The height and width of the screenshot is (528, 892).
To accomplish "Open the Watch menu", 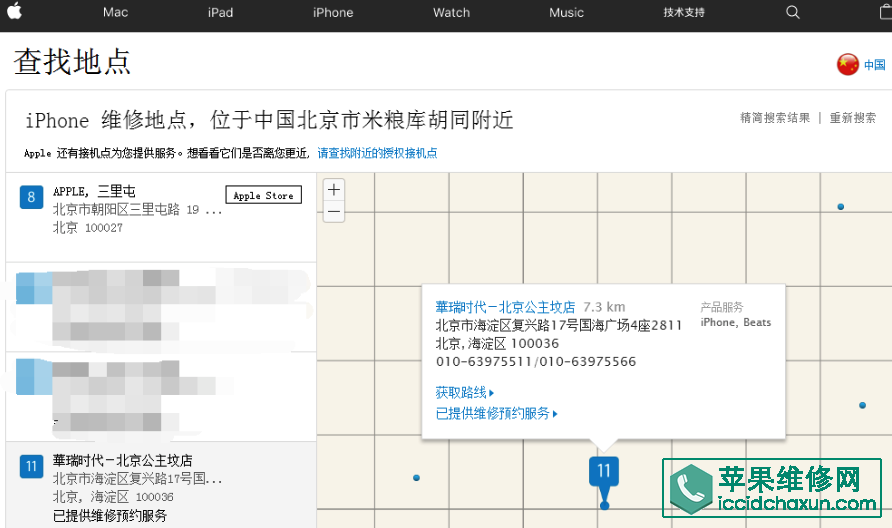I will pos(452,13).
